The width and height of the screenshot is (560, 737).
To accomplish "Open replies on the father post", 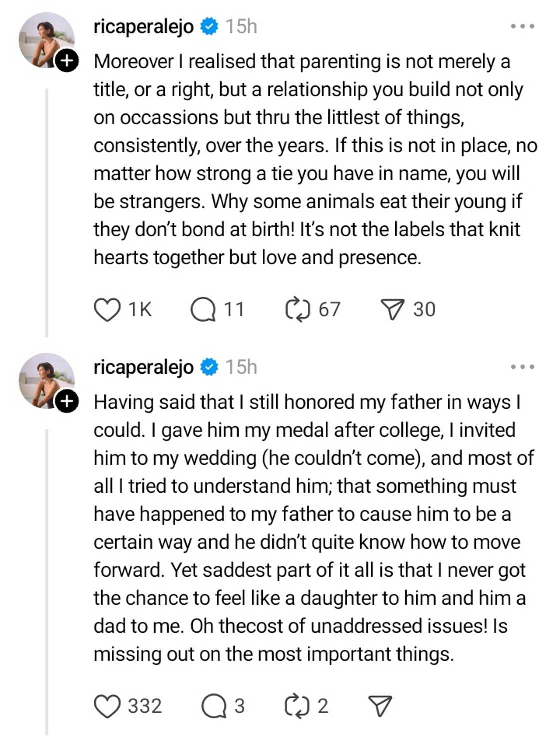I will (x=214, y=706).
